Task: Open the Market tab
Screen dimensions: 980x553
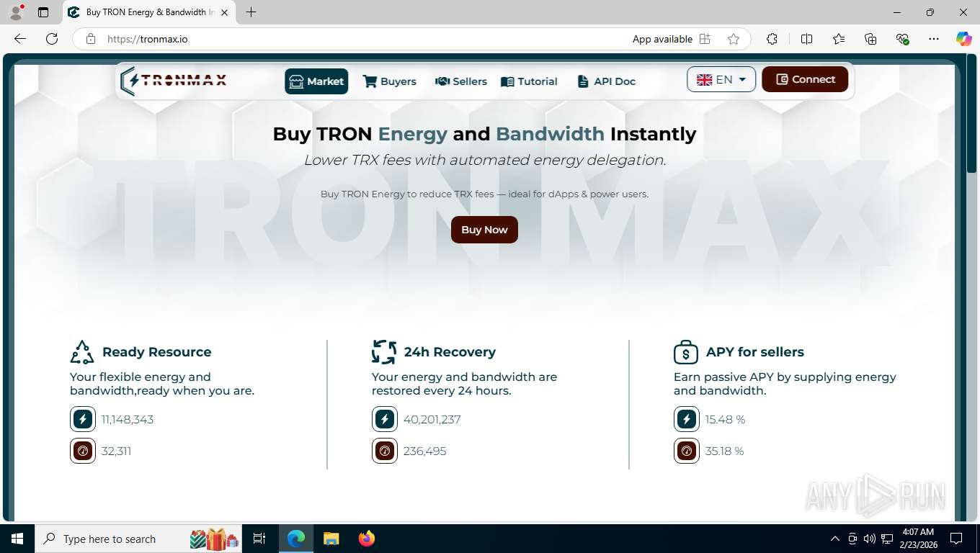Action: coord(316,81)
